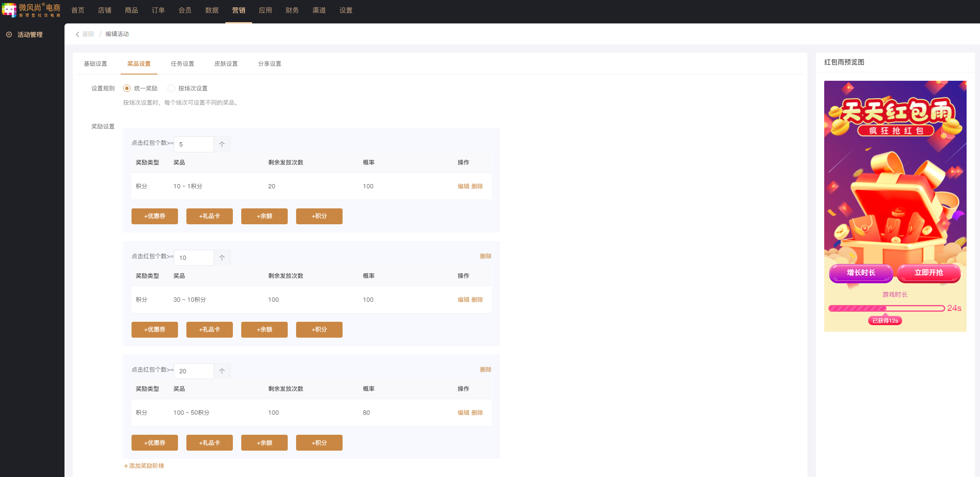The width and height of the screenshot is (980, 477).
Task: Click the up arrow beside the value 10
Action: tap(222, 258)
